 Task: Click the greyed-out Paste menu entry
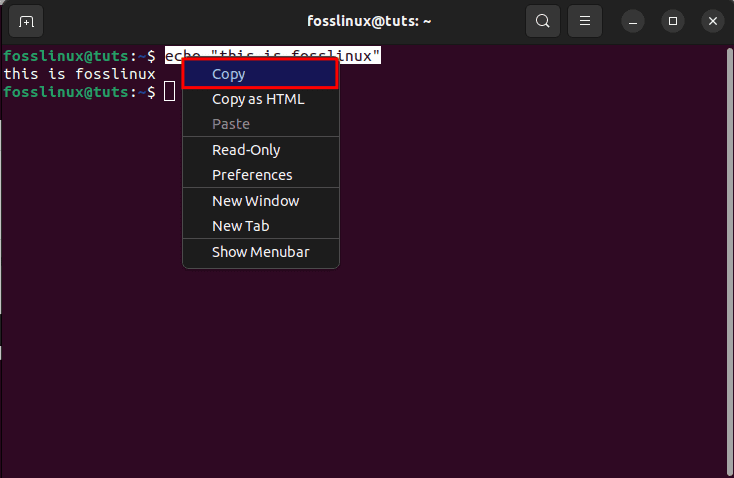pyautogui.click(x=231, y=124)
